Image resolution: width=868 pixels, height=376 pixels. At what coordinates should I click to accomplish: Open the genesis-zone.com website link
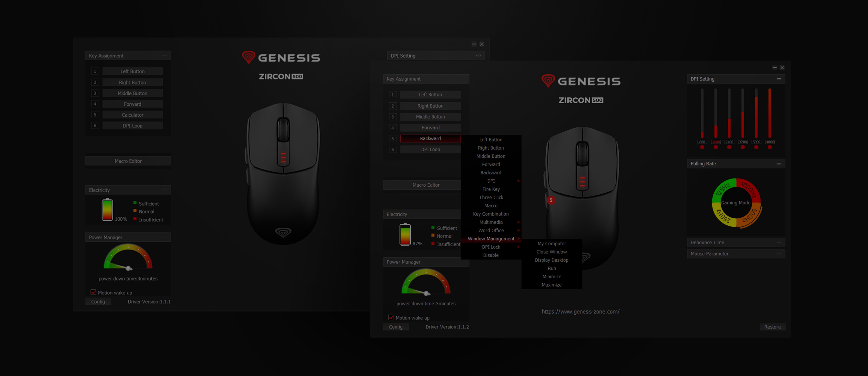click(580, 312)
